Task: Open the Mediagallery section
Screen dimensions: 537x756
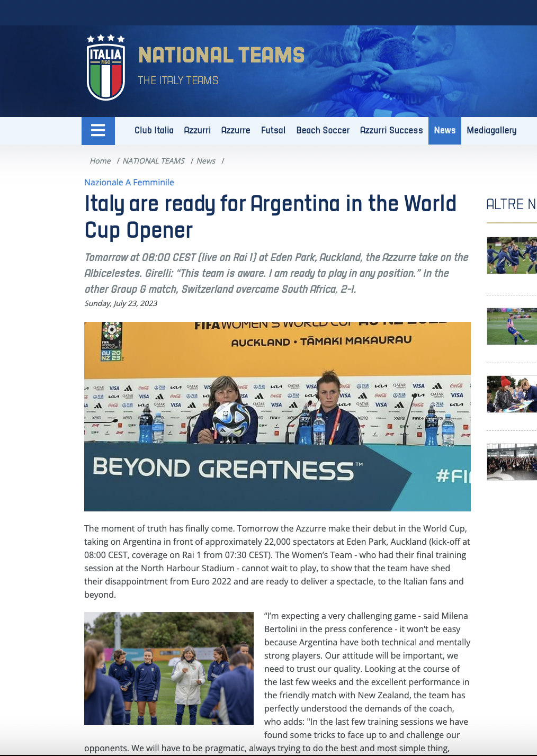Action: (x=491, y=131)
